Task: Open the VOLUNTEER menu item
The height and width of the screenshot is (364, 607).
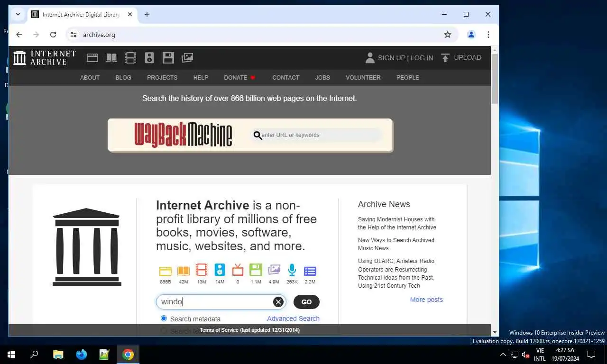Action: point(363,77)
